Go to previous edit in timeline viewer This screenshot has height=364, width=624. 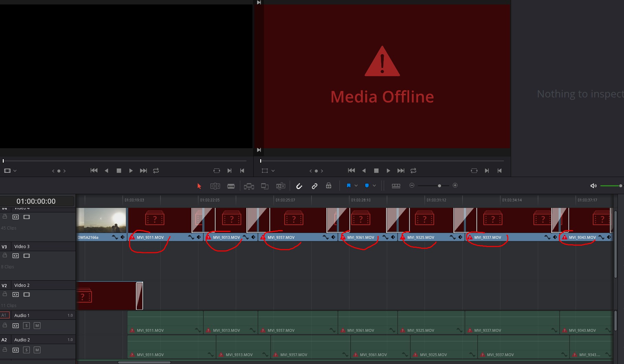[x=351, y=171]
